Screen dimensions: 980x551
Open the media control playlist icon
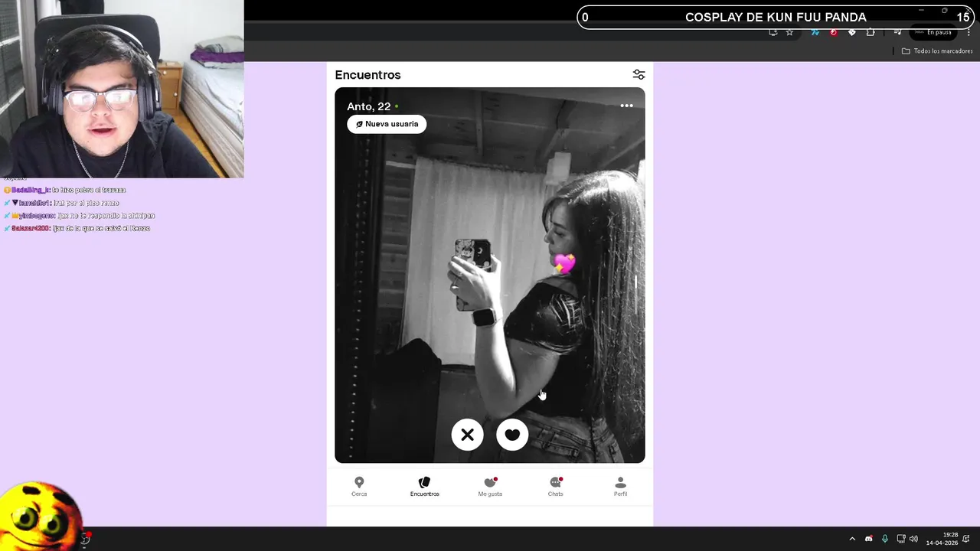pos(897,32)
